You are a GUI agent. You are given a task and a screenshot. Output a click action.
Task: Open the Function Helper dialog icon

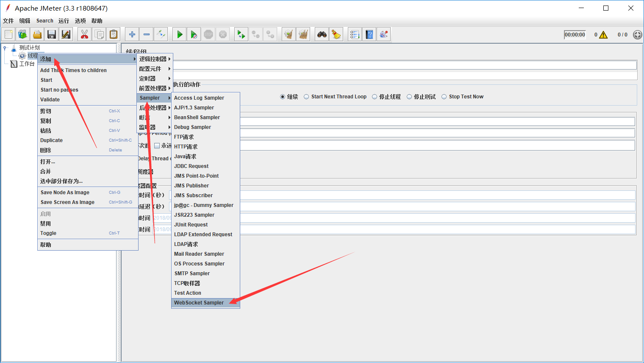[x=355, y=34]
